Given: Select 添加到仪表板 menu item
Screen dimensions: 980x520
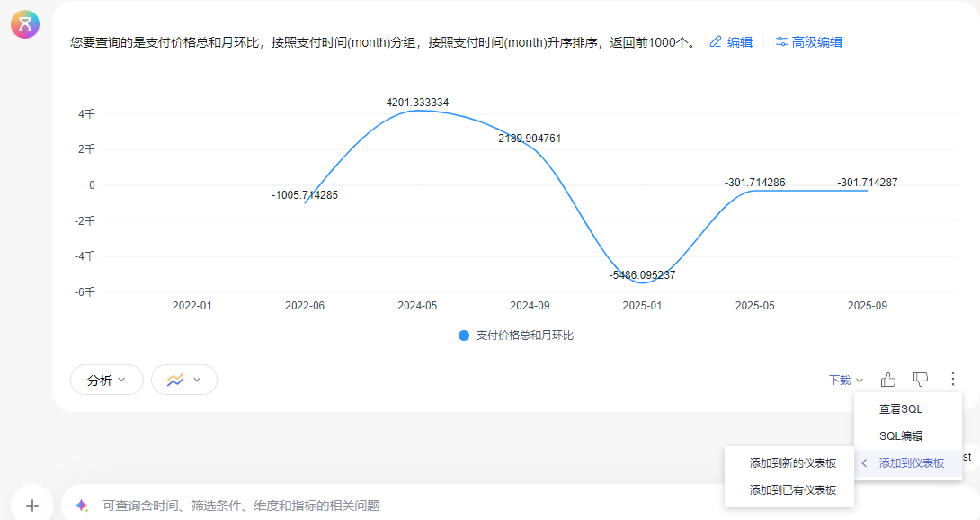Looking at the screenshot, I should (x=907, y=463).
